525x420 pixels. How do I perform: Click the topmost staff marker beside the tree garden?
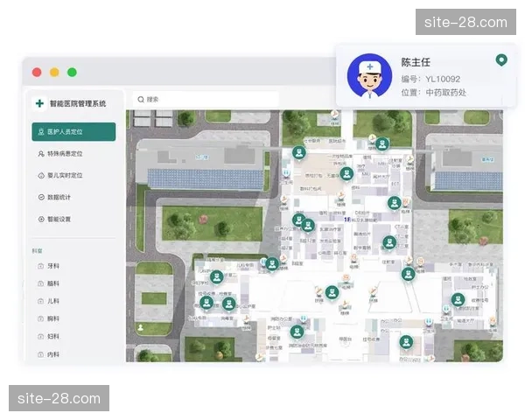tap(382, 144)
